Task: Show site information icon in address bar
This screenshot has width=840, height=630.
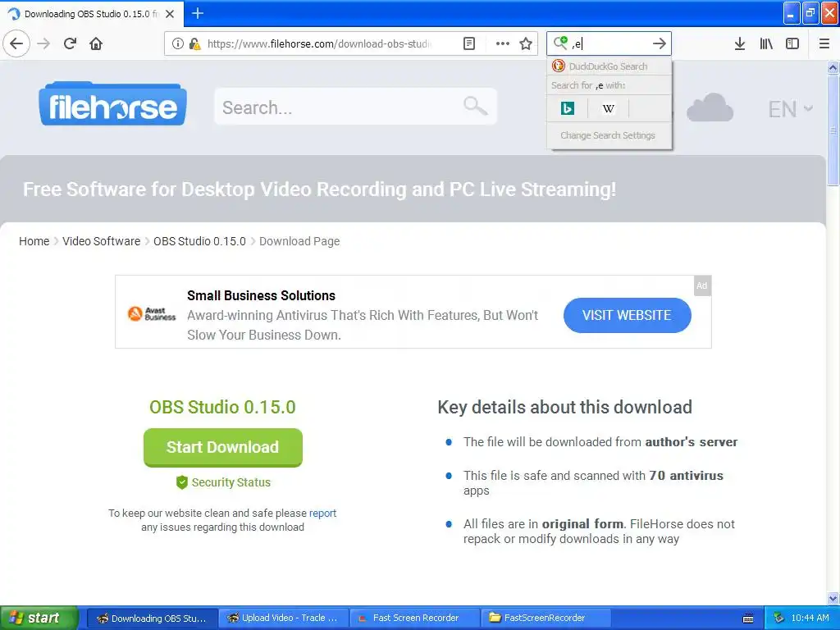Action: (177, 43)
